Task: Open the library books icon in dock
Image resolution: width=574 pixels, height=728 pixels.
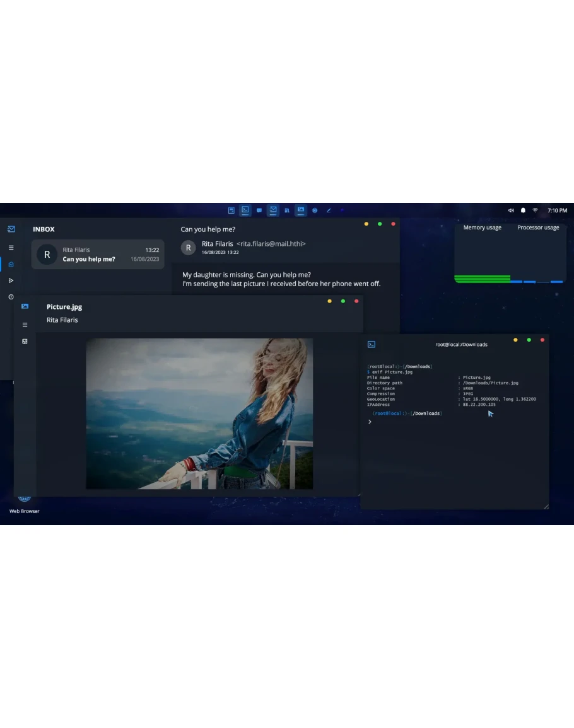Action: [287, 211]
